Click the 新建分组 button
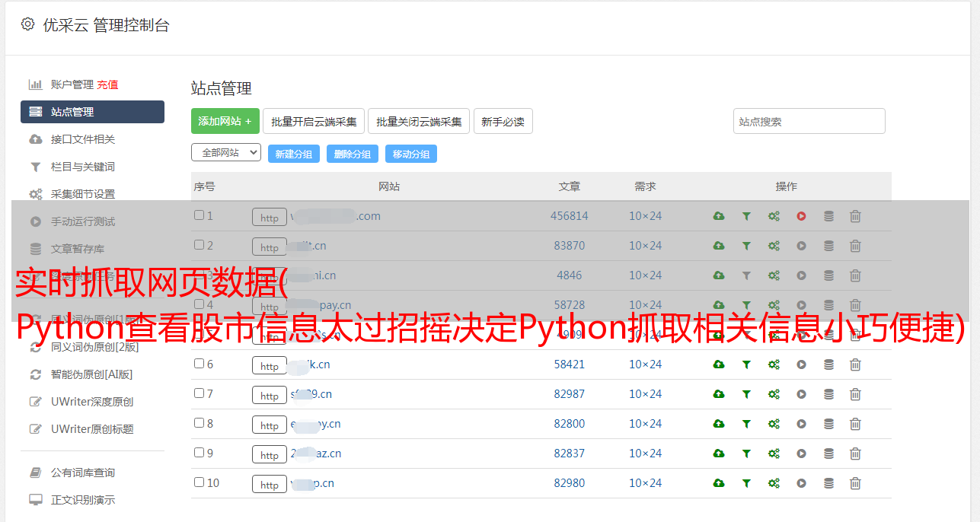Image resolution: width=980 pixels, height=522 pixels. click(x=294, y=154)
